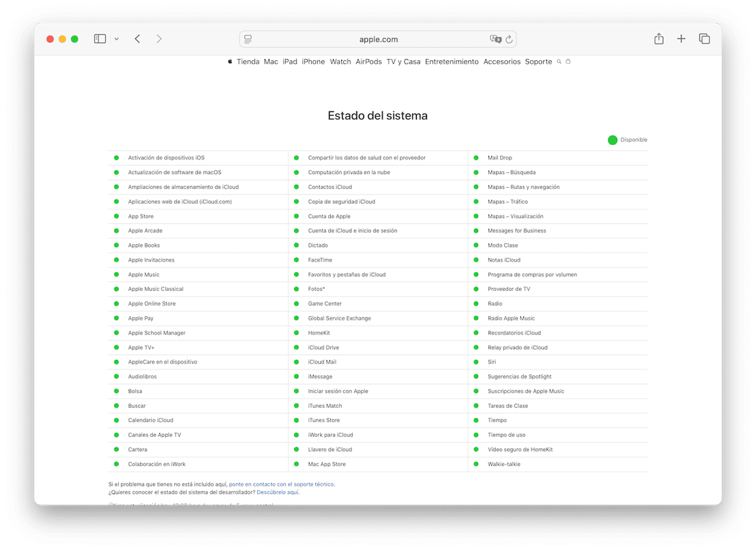
Task: Select Soporte in the navigation bar
Action: point(538,62)
